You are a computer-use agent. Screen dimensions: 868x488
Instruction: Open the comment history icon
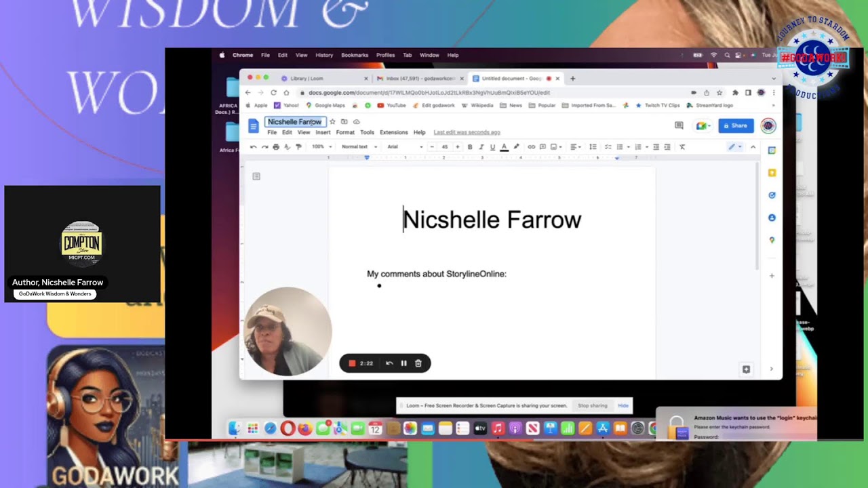(679, 125)
